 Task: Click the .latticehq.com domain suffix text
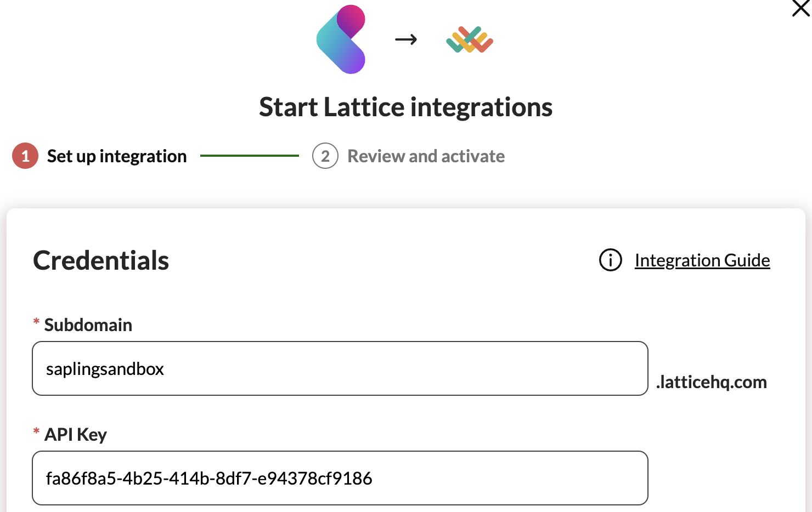pyautogui.click(x=712, y=382)
